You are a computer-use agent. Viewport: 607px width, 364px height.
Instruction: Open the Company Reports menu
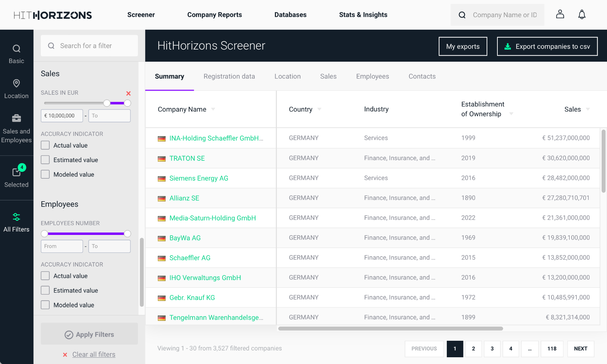tap(214, 14)
